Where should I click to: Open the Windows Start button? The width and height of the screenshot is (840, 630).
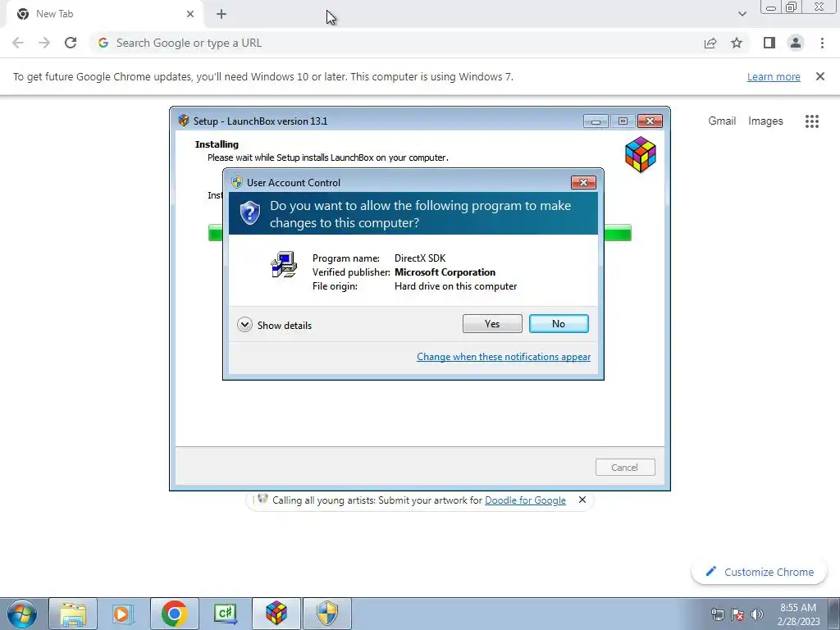tap(22, 614)
